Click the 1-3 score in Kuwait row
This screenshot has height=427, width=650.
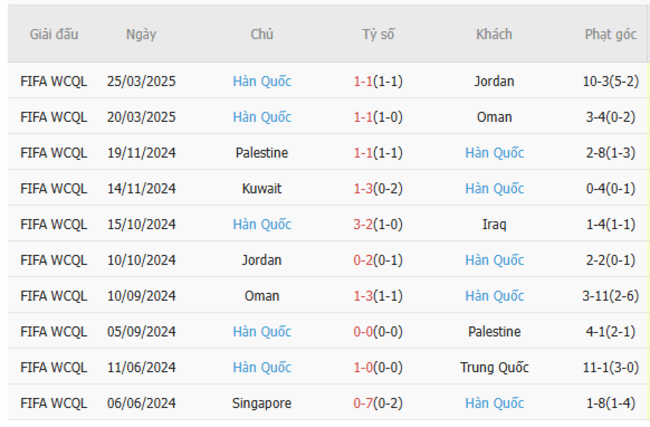point(363,188)
